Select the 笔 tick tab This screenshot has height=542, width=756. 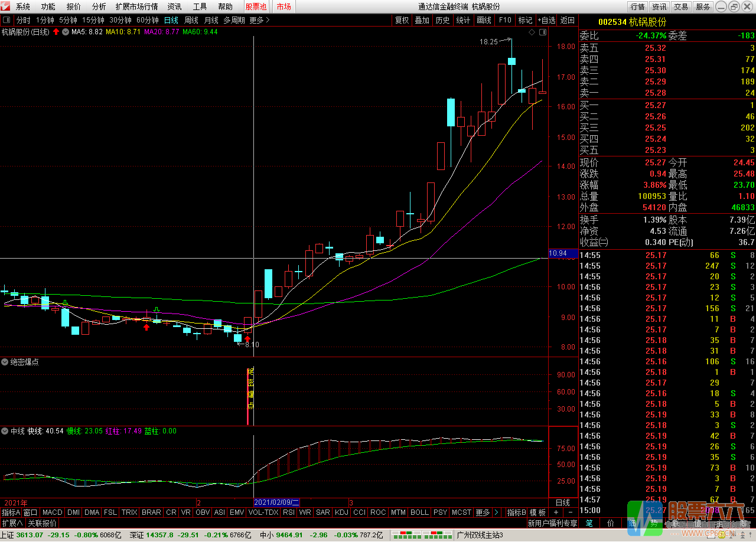[x=589, y=523]
